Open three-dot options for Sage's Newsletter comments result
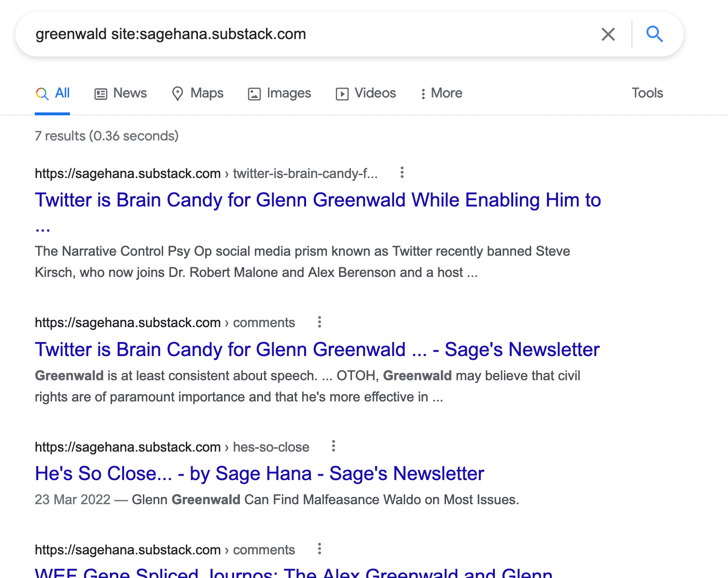The width and height of the screenshot is (728, 578). pyautogui.click(x=319, y=322)
